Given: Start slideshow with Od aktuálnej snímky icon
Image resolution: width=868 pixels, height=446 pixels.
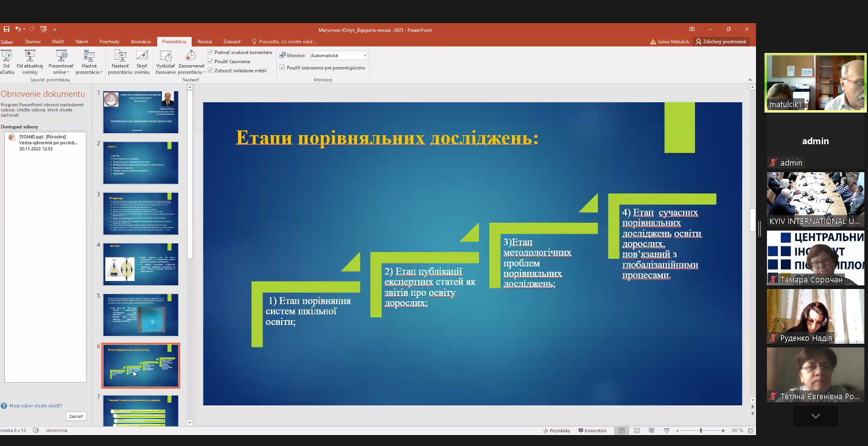Looking at the screenshot, I should 30,56.
